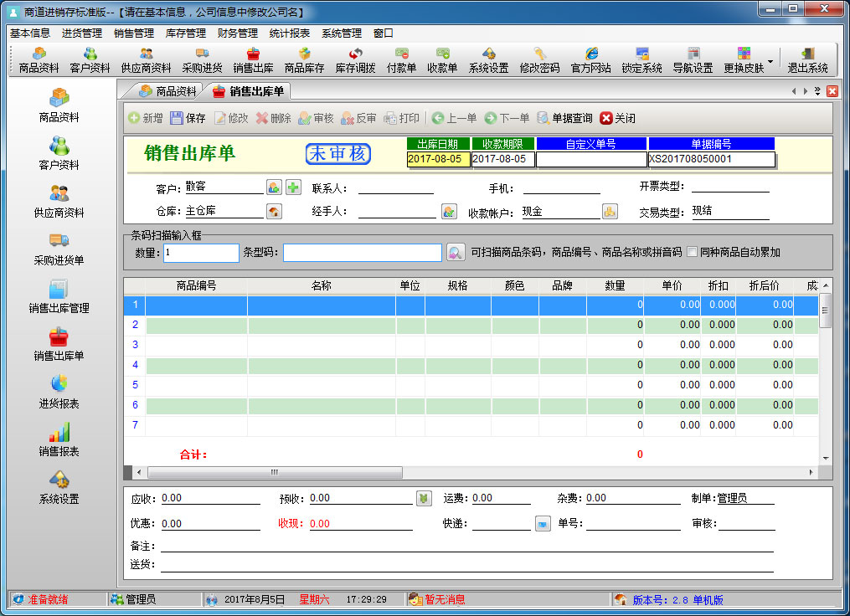Click the 锁定系统 toolbar icon
This screenshot has height=616, width=850.
[641, 60]
